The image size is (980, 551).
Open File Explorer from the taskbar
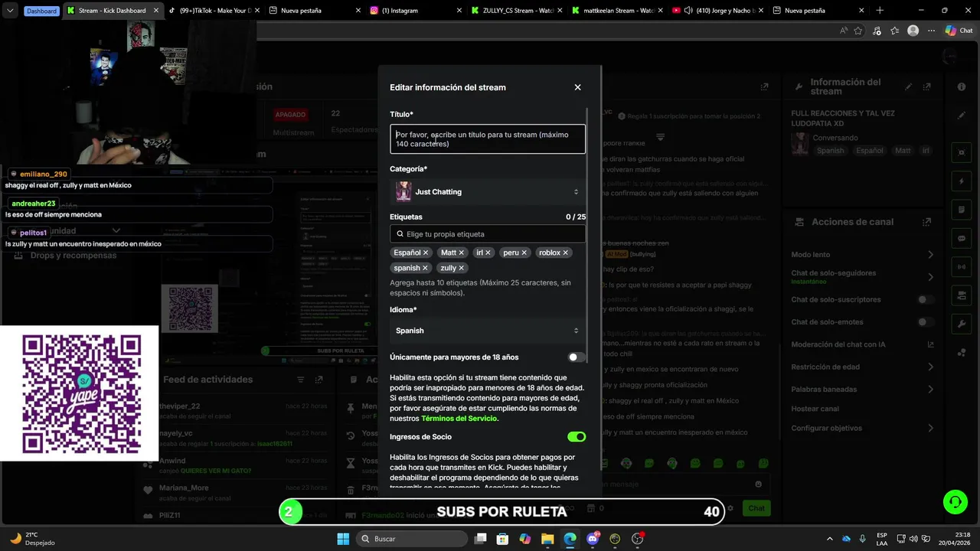pyautogui.click(x=547, y=539)
